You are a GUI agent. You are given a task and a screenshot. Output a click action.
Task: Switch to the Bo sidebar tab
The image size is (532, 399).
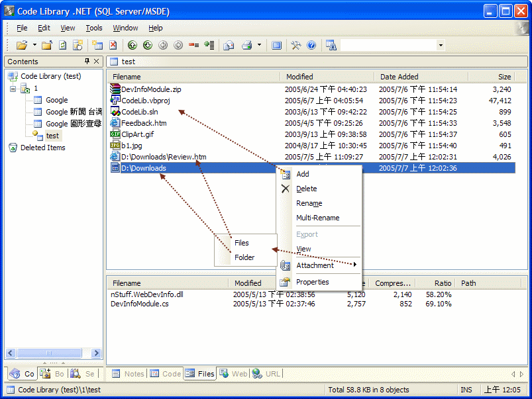click(52, 374)
